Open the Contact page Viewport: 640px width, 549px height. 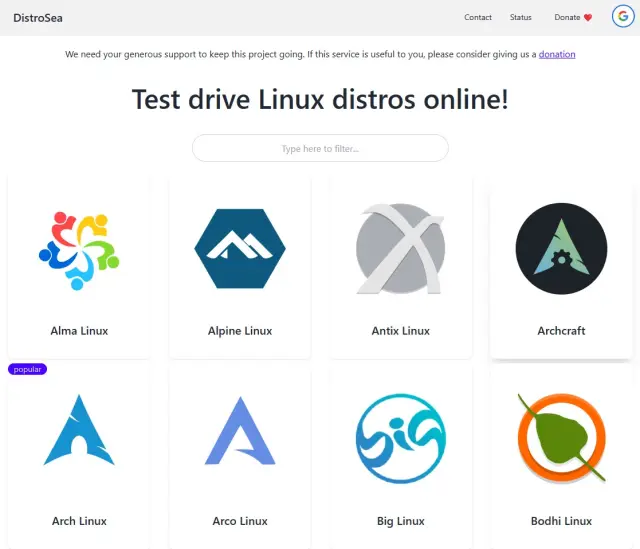pos(478,18)
